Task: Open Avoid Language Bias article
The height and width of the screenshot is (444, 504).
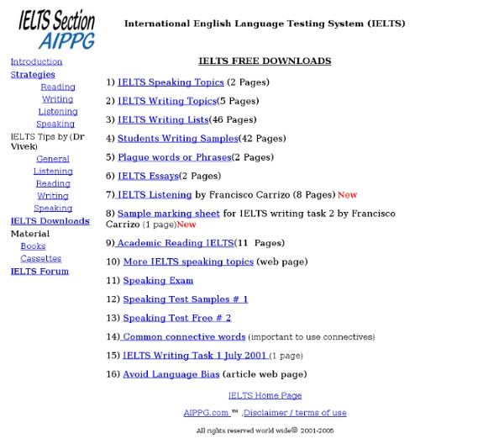Action: click(x=171, y=374)
